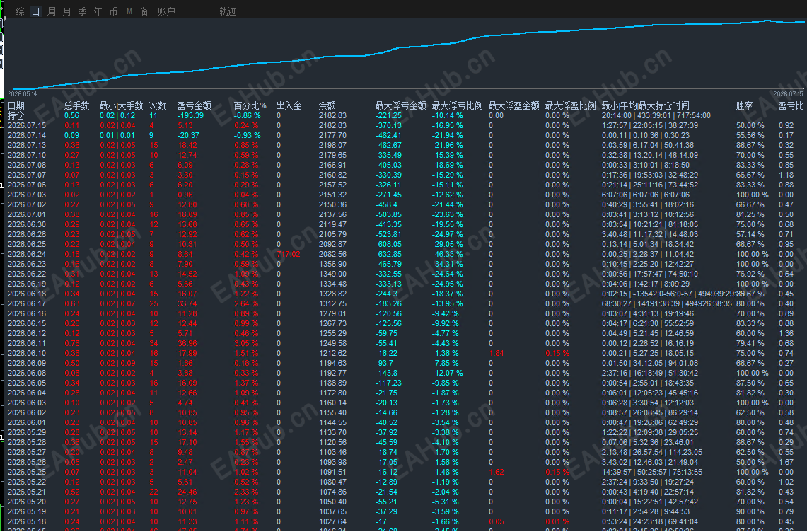Open the 周 weekly tab
807x532 pixels.
(52, 11)
